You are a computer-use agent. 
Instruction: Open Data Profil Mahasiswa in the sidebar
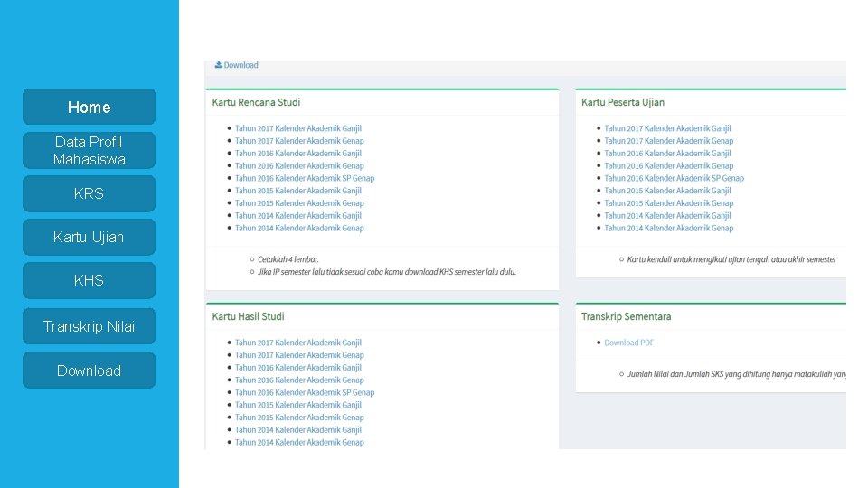(x=89, y=151)
